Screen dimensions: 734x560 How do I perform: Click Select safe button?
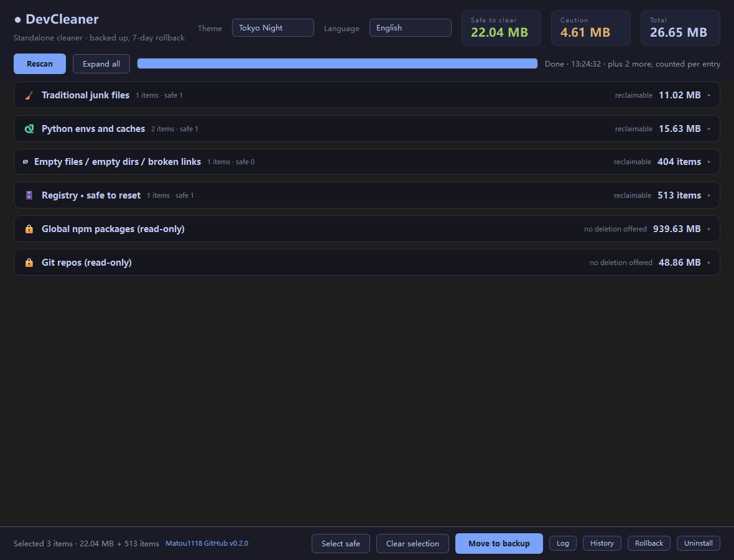click(x=341, y=544)
